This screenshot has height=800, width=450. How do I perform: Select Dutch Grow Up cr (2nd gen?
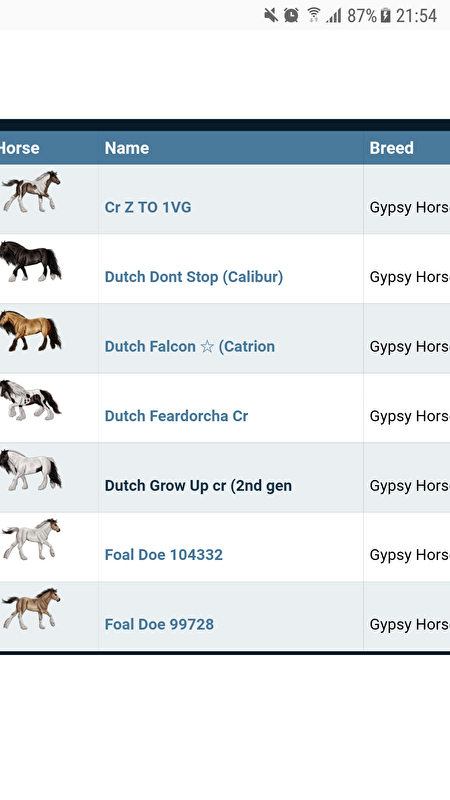198,486
